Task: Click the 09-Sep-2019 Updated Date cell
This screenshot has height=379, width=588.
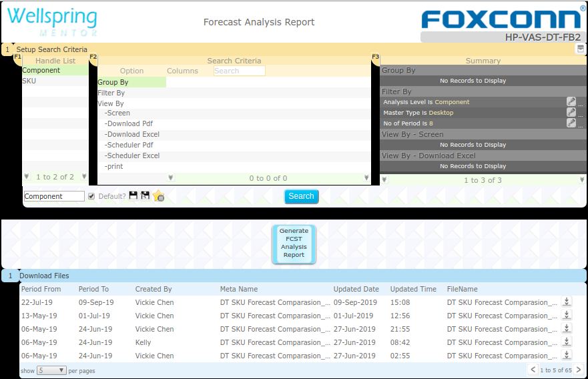Action: [x=355, y=302]
